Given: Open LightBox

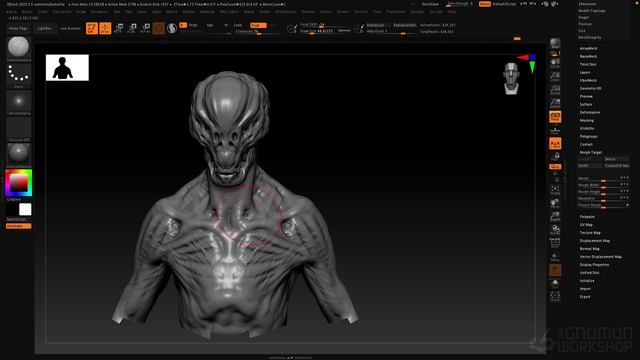Looking at the screenshot, I should point(44,29).
